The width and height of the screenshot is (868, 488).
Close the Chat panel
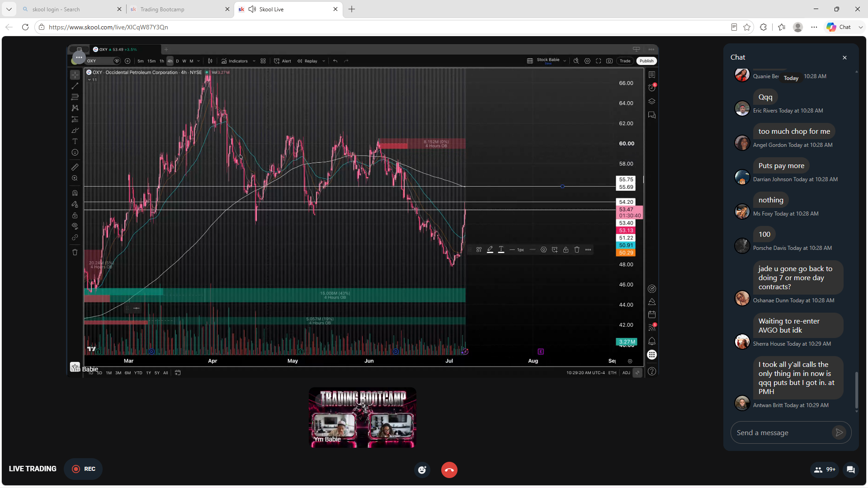844,57
